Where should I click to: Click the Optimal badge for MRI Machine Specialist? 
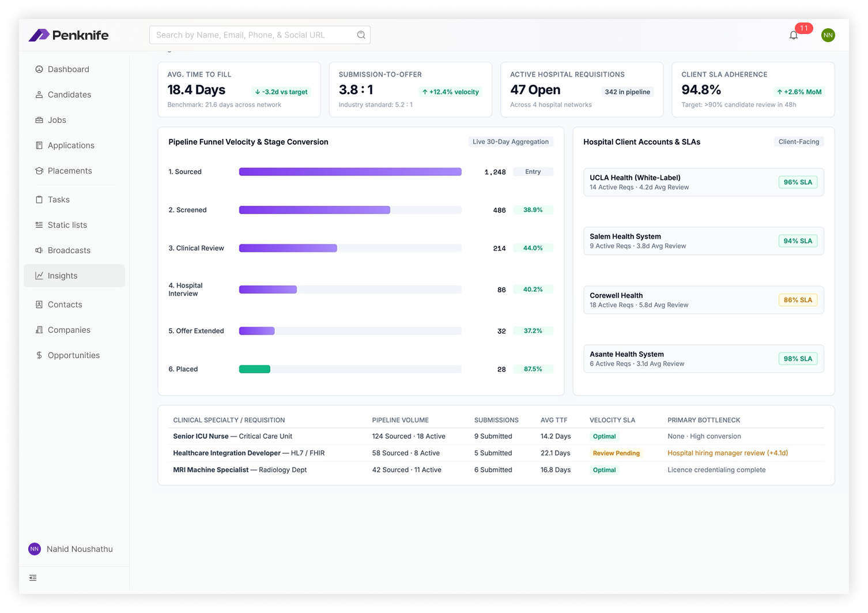(x=604, y=470)
